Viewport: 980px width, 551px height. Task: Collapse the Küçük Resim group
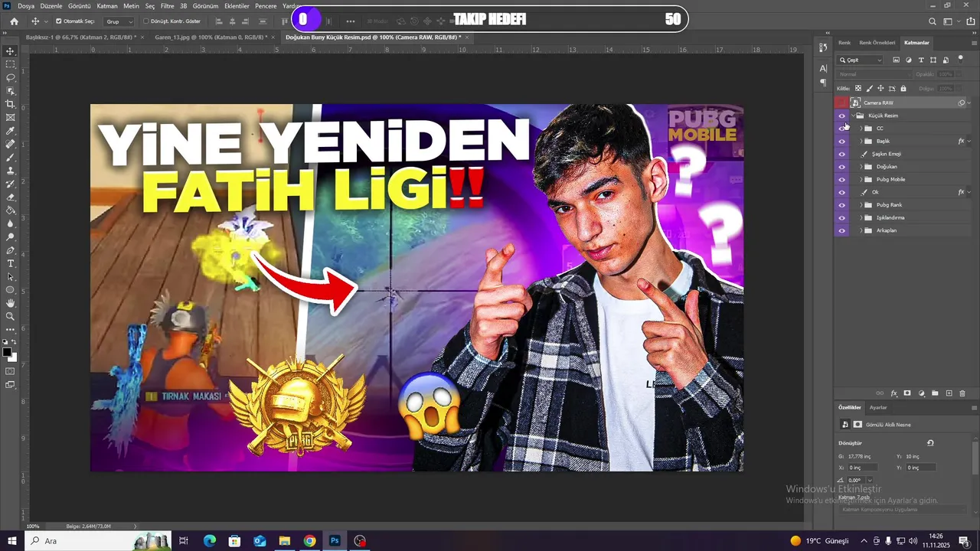(853, 116)
